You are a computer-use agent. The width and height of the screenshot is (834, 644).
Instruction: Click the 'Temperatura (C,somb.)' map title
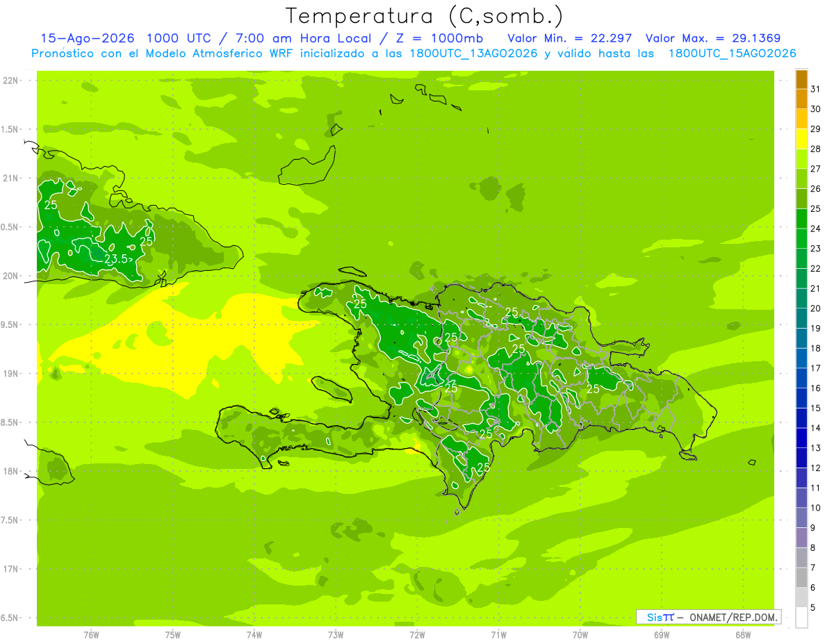pos(424,17)
